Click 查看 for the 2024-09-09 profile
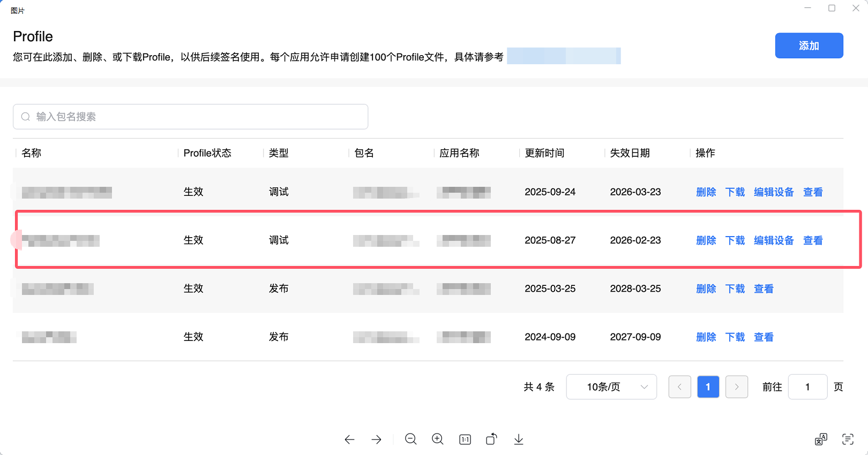The image size is (868, 455). 764,337
